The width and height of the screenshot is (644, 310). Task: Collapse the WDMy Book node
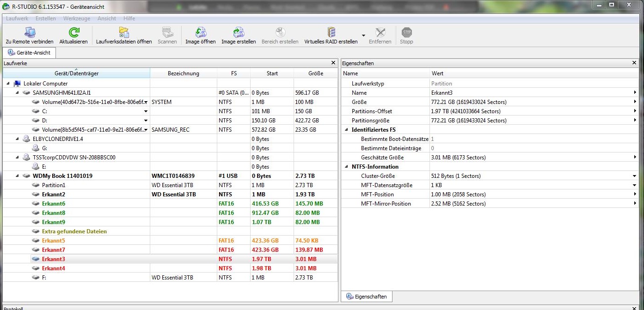point(17,176)
